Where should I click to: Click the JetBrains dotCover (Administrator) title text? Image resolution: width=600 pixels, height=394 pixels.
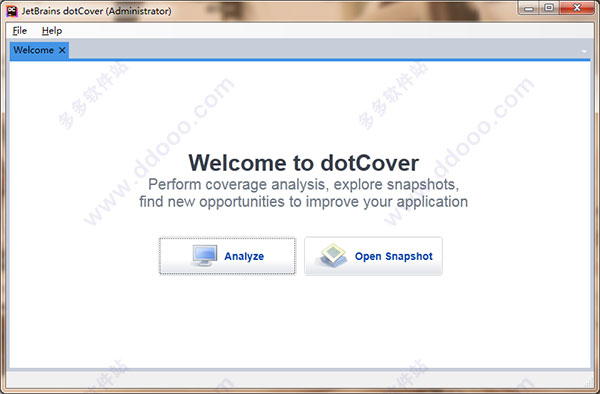coord(96,11)
